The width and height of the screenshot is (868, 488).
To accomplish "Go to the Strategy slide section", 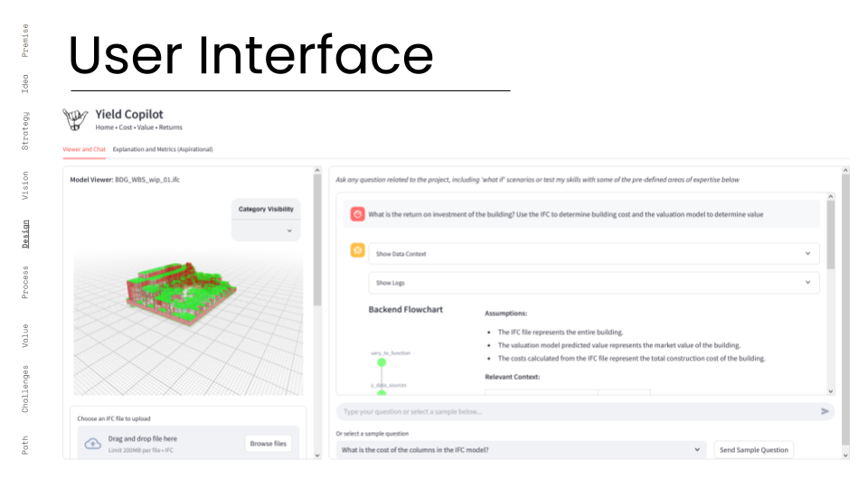I will coord(25,130).
